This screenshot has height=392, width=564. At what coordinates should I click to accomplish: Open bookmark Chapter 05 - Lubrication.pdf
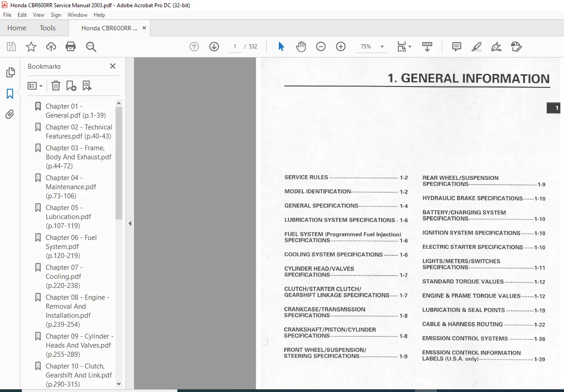click(x=68, y=217)
